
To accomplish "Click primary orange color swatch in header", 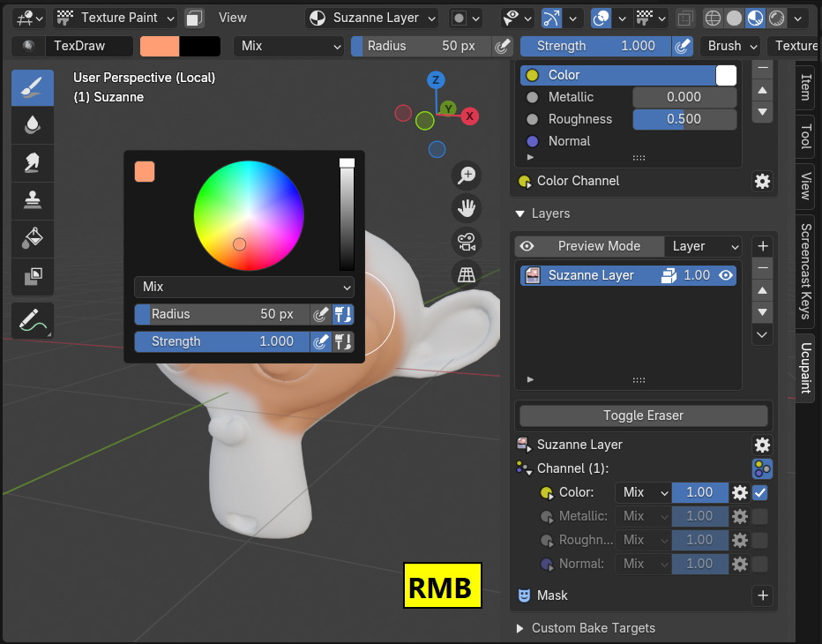I will pos(160,46).
